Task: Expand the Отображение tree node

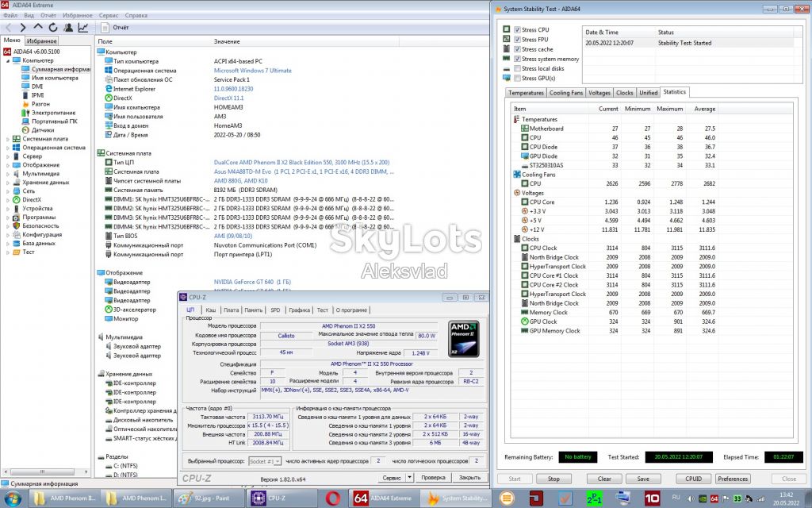Action: tap(8, 165)
